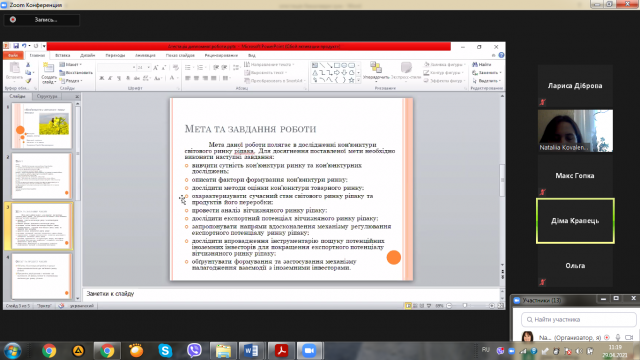Toggle italic text formatting
The width and height of the screenshot is (640, 360).
click(x=110, y=78)
